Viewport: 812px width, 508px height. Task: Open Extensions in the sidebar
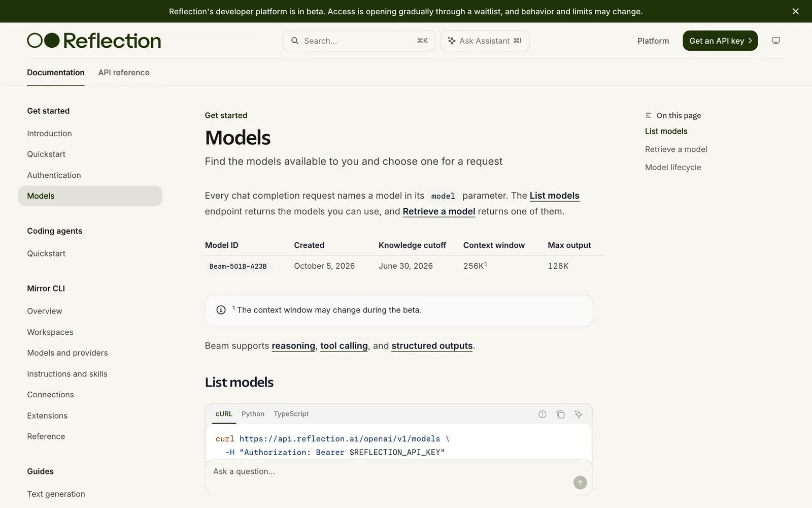coord(47,416)
